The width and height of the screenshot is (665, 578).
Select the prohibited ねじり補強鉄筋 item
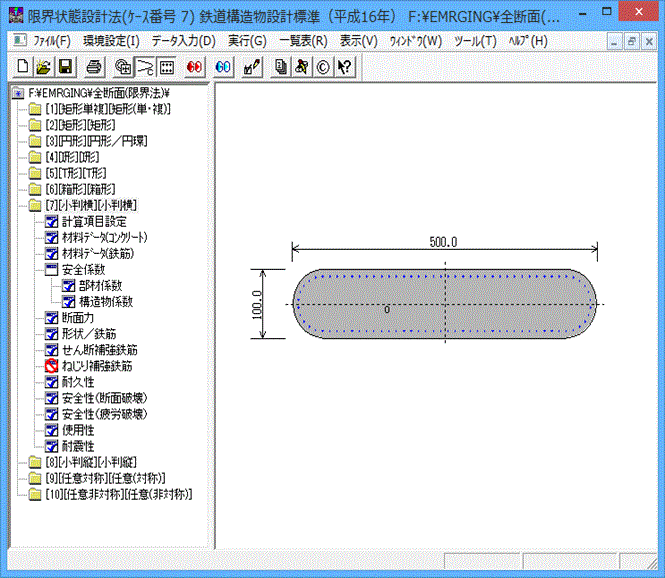pyautogui.click(x=97, y=365)
